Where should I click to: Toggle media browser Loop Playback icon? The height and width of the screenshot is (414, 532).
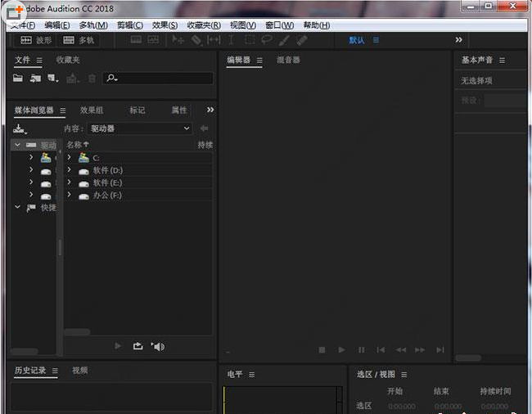click(138, 346)
